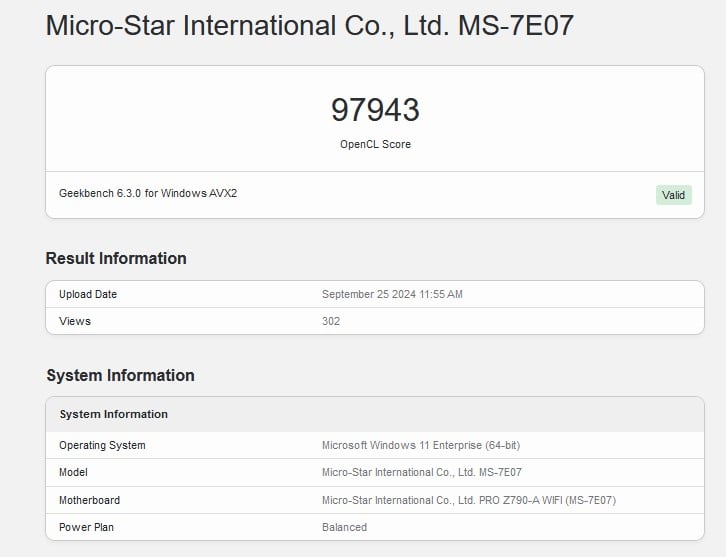726x557 pixels.
Task: Click the page title Micro-Star International MS-7E07
Action: [310, 25]
